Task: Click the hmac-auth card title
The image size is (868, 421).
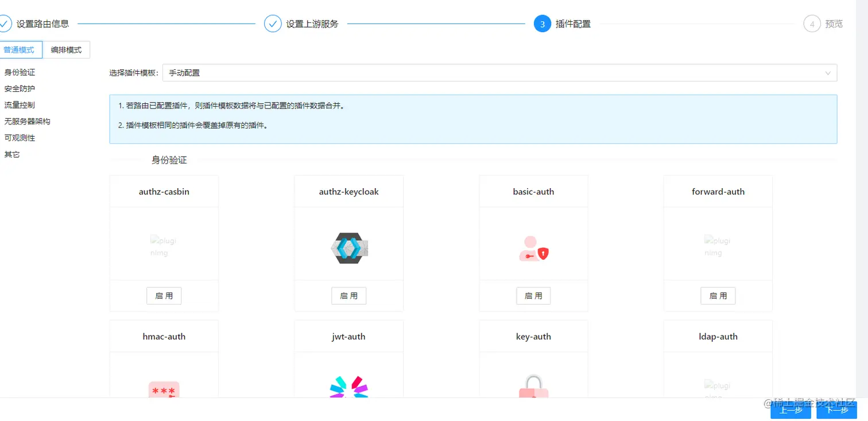Action: [x=164, y=337]
